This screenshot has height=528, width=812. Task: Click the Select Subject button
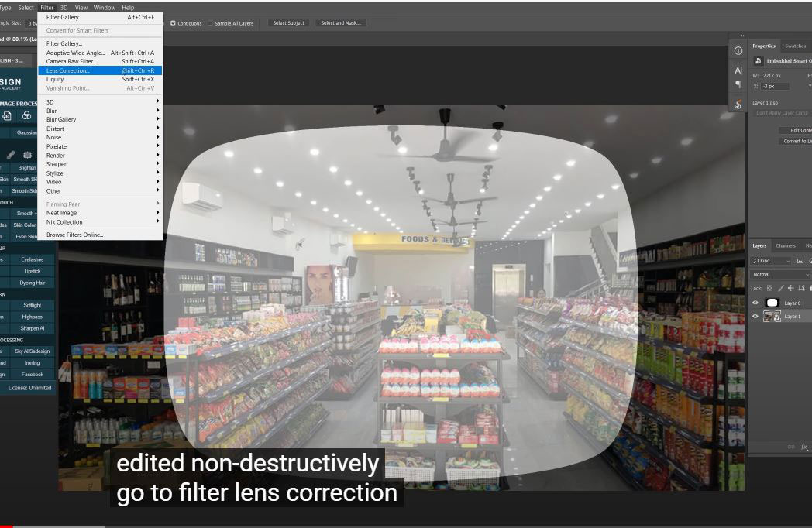point(288,23)
